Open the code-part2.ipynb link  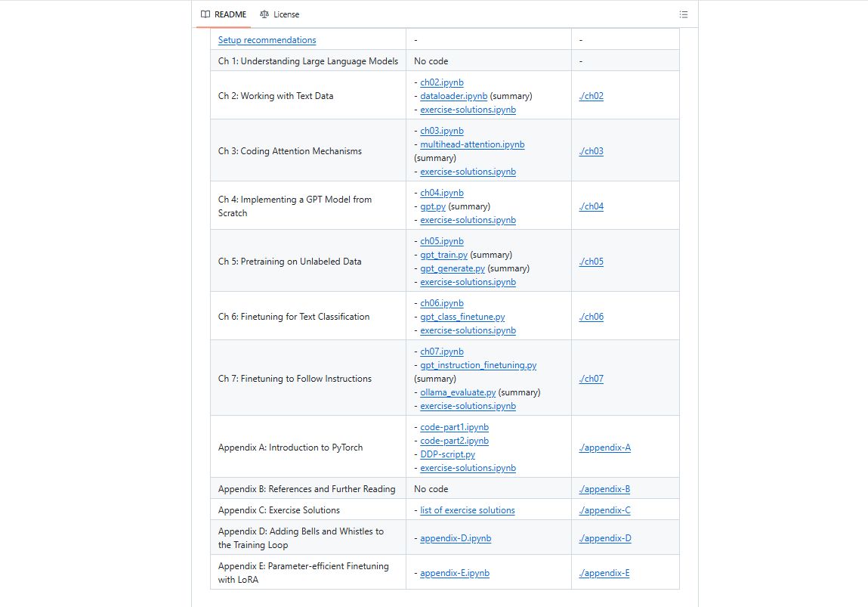tap(455, 441)
